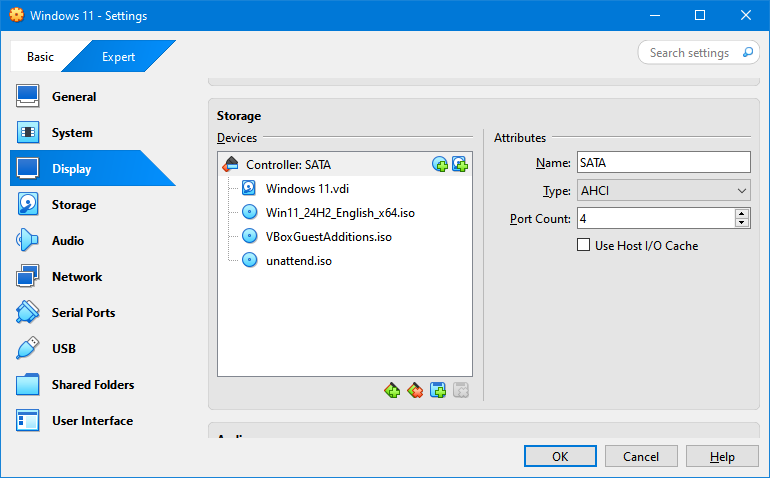Image resolution: width=770 pixels, height=478 pixels.
Task: Click the controller Name field containing SATA
Action: pyautogui.click(x=663, y=162)
